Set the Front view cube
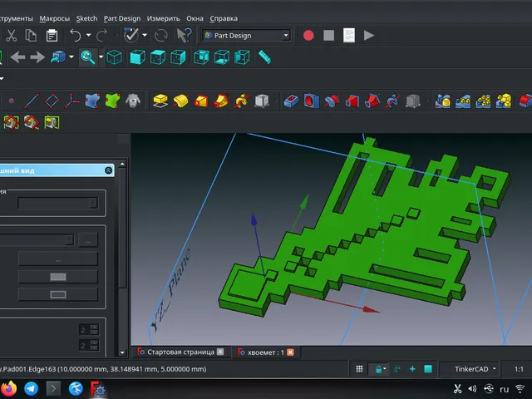Image resolution: width=532 pixels, height=399 pixels. (138, 57)
